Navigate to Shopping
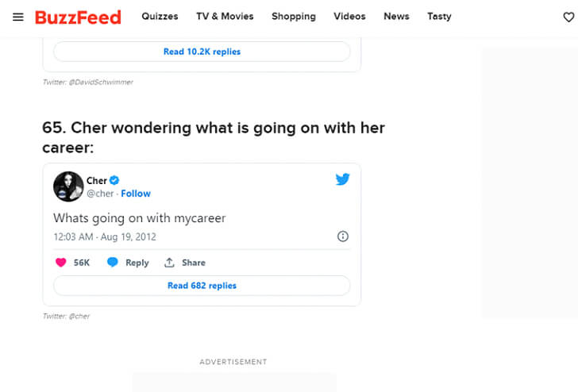Screen dimensions: 578x392 [294, 17]
